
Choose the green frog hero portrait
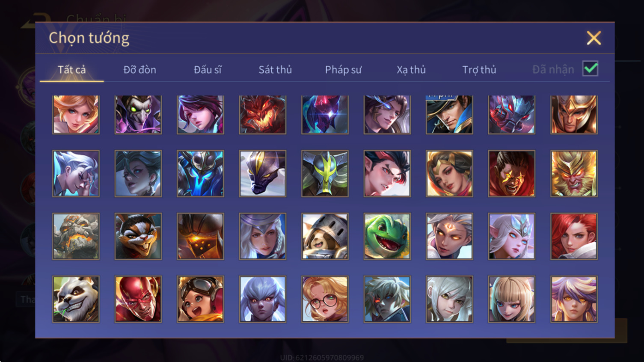point(387,236)
